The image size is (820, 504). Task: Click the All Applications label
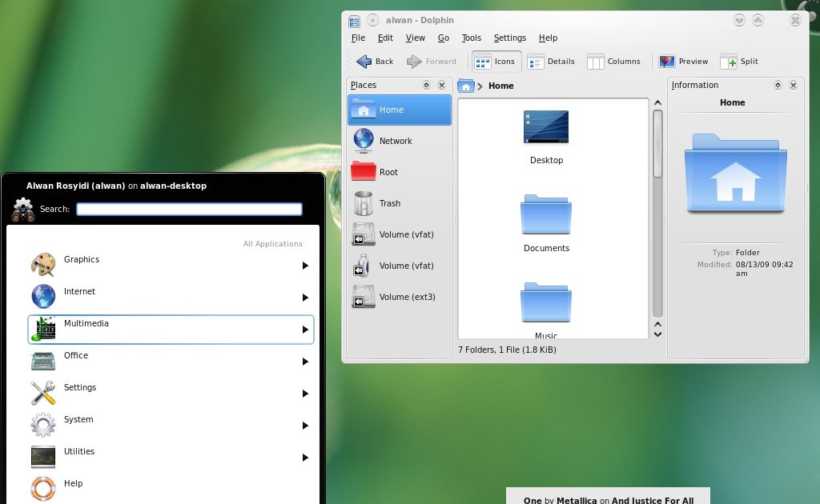pos(272,244)
